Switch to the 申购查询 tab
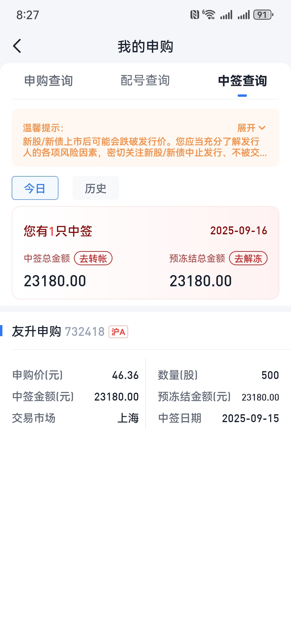The width and height of the screenshot is (291, 644). [48, 81]
